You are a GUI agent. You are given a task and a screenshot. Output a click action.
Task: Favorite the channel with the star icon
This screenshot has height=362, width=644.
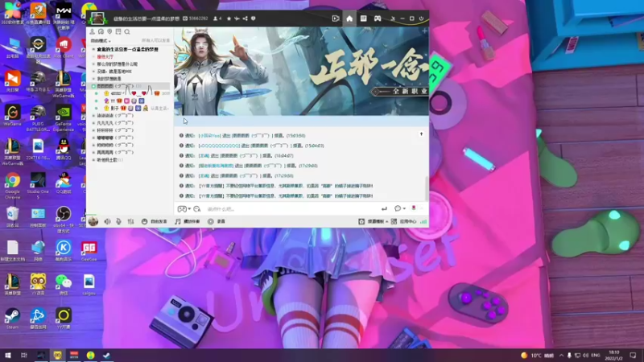coord(229,19)
